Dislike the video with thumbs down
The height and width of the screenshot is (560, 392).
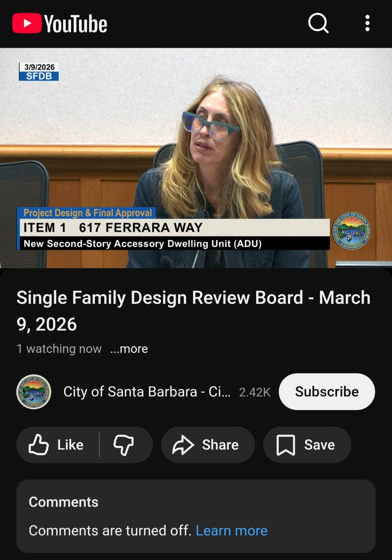pos(125,445)
